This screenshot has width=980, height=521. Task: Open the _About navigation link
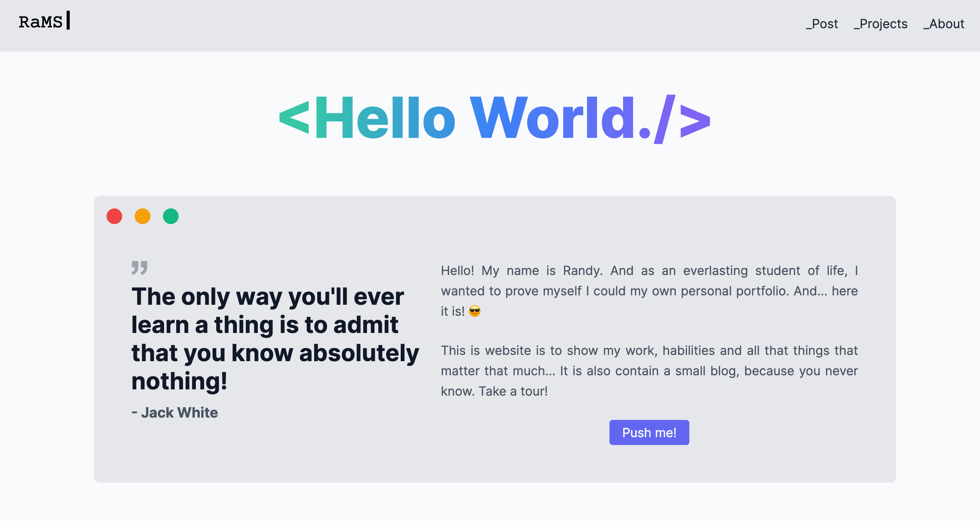[x=944, y=24]
